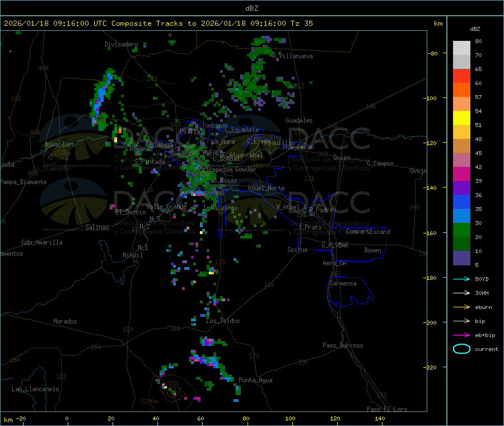504x426 pixels.
Task: Click the bip pink arrow legend icon
Action: [461, 321]
